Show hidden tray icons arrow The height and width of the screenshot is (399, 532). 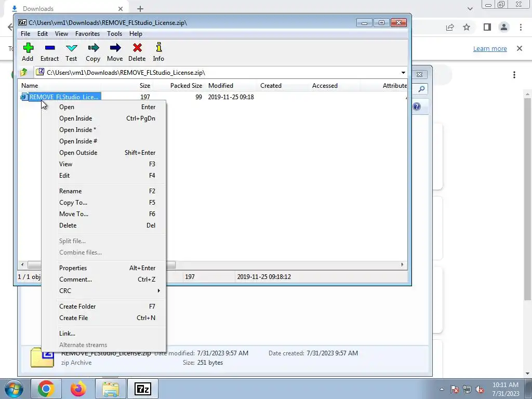(442, 389)
